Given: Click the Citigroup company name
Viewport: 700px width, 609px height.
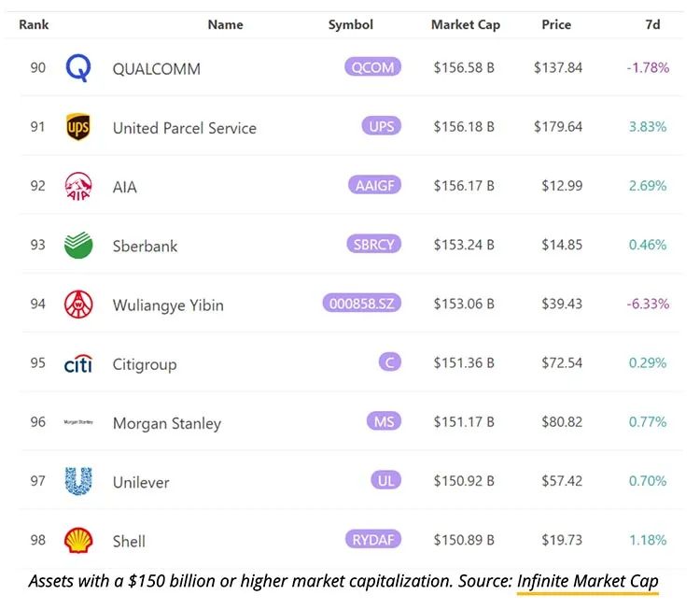Looking at the screenshot, I should pos(144,364).
